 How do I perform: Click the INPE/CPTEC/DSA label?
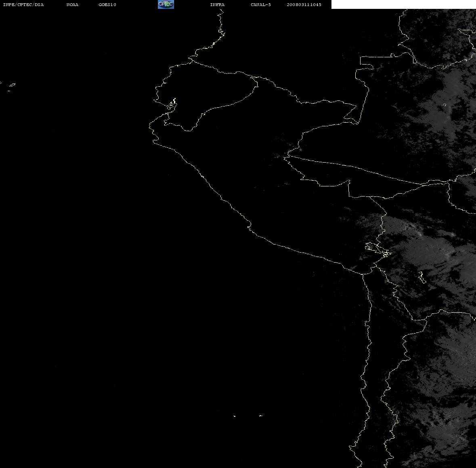(x=23, y=4)
